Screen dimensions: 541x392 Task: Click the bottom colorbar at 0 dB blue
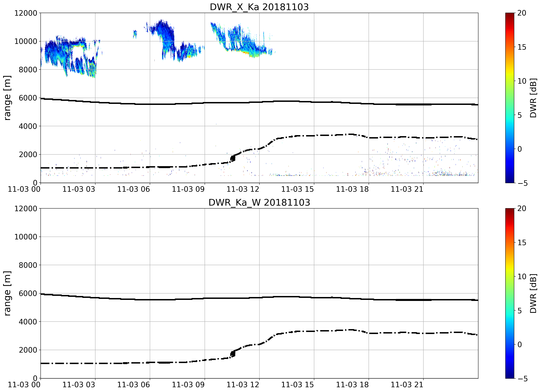tap(510, 345)
